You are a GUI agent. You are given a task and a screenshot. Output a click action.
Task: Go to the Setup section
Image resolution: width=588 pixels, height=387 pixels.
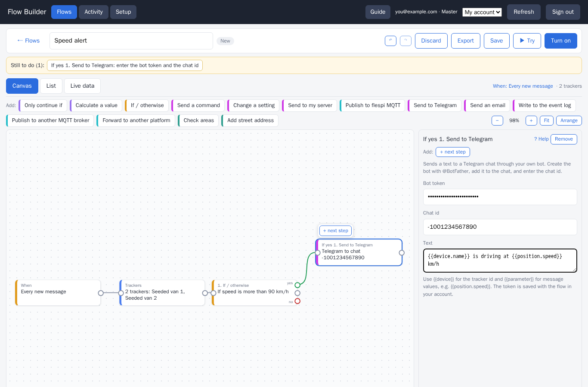[x=123, y=12]
